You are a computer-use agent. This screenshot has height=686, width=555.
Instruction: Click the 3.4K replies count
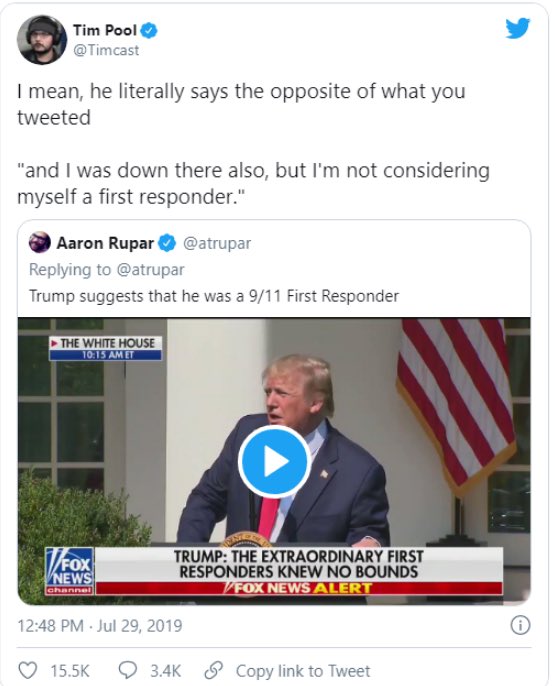coord(165,671)
